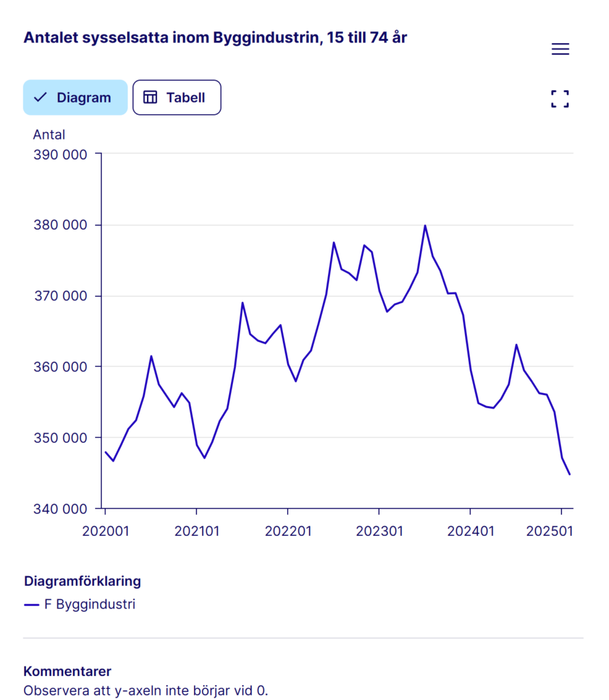Click the 340 000 y-axis label
Viewport: 609px width, 700px height.
pyautogui.click(x=60, y=509)
